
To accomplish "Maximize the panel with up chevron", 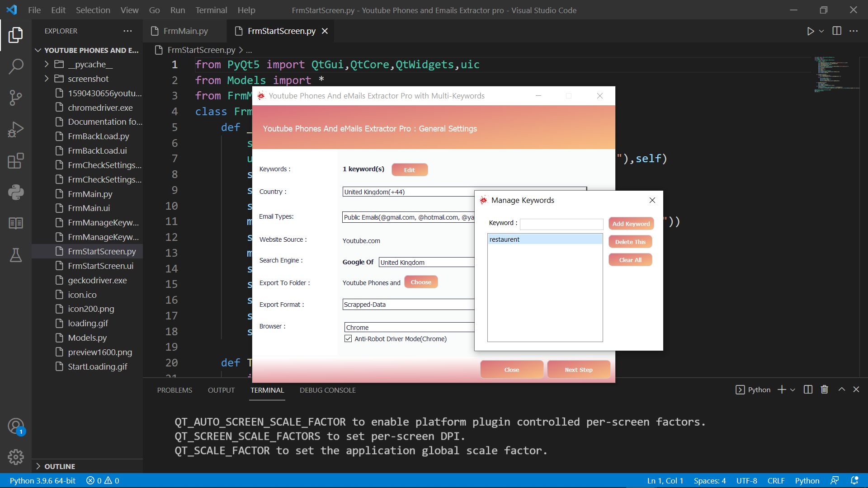I will coord(841,389).
